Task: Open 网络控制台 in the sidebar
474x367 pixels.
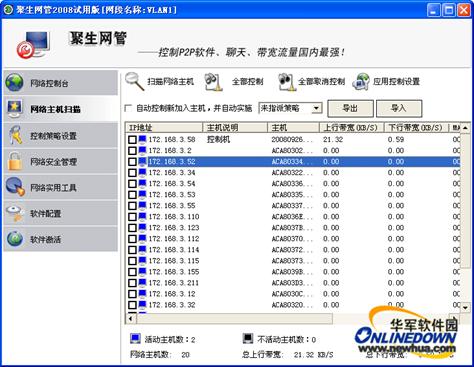Action: click(x=61, y=83)
